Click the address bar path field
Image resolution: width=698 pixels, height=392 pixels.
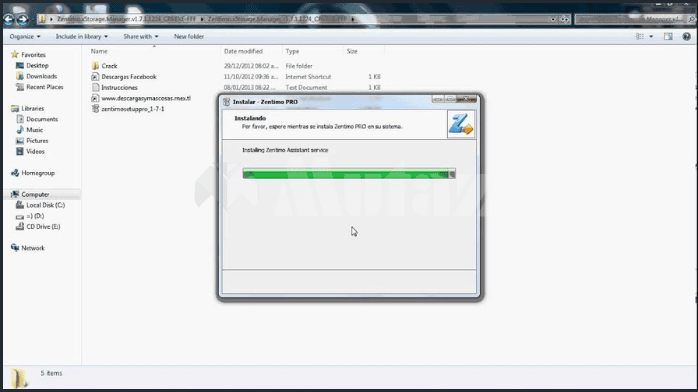pyautogui.click(x=292, y=19)
